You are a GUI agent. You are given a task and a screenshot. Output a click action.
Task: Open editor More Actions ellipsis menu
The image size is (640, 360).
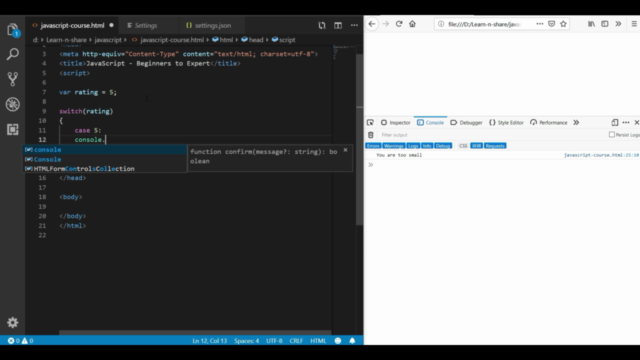point(354,25)
